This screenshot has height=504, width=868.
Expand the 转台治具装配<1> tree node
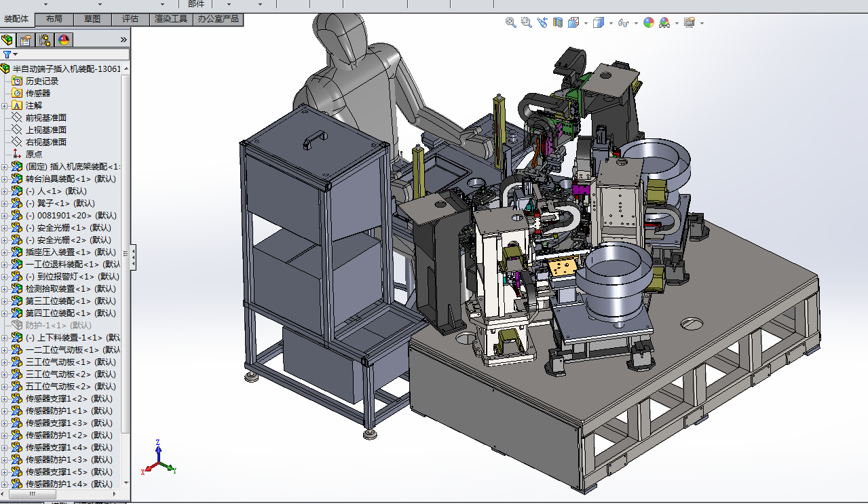point(5,179)
